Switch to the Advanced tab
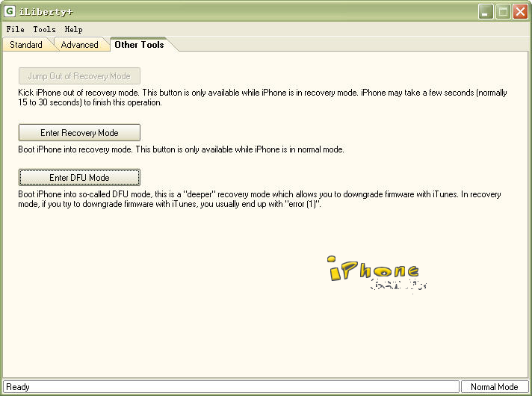 pyautogui.click(x=80, y=45)
